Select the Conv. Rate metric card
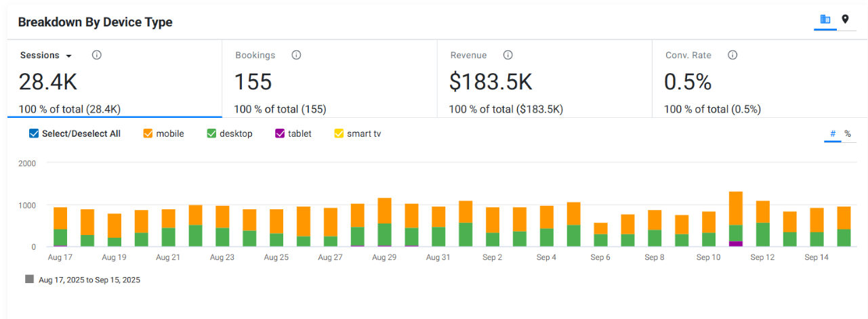868x319 pixels. pyautogui.click(x=760, y=79)
